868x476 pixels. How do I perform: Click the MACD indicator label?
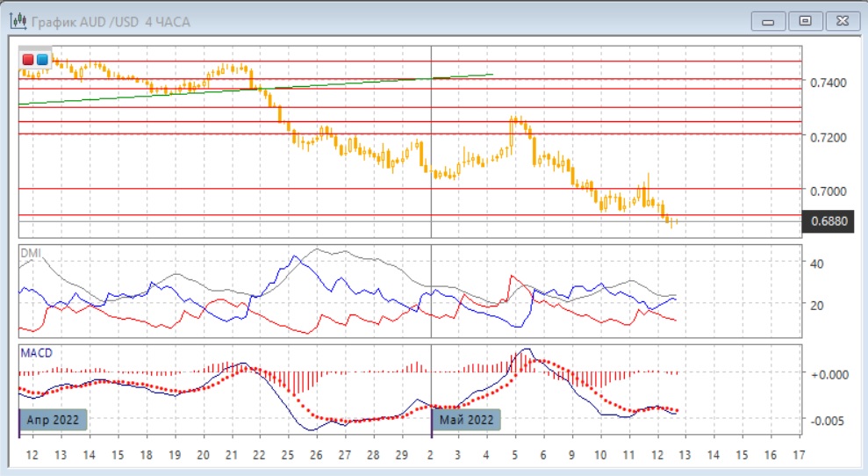click(36, 352)
